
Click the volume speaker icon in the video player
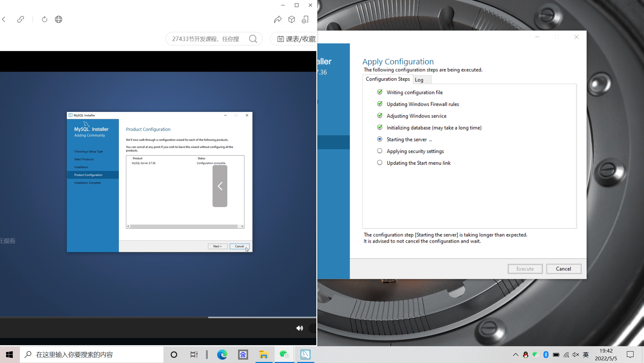[300, 328]
